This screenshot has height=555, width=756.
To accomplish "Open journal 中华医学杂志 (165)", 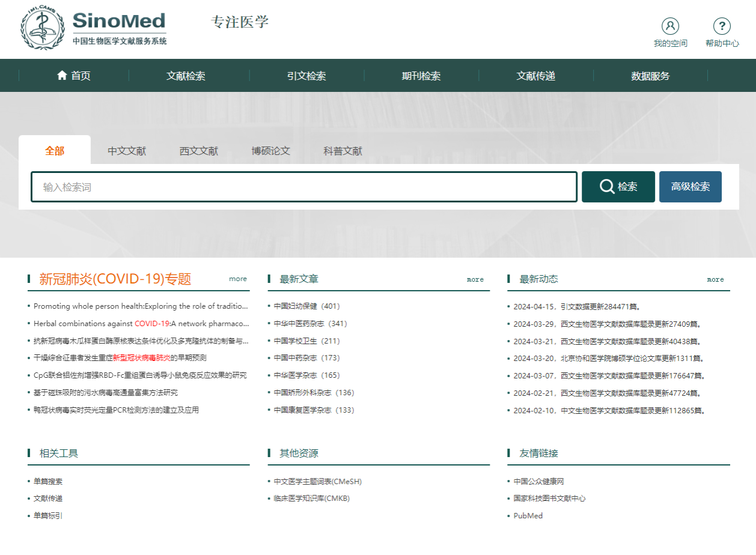I will [306, 375].
